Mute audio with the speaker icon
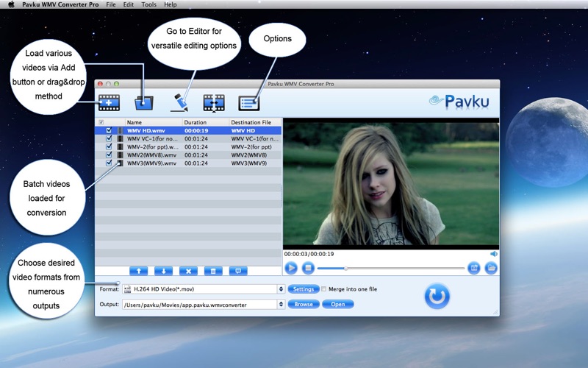The width and height of the screenshot is (588, 368). tap(494, 254)
